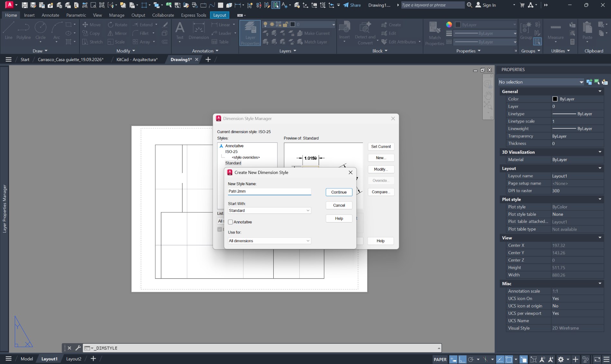Toggle PAPER space button in status bar
The height and width of the screenshot is (364, 611).
click(x=440, y=359)
